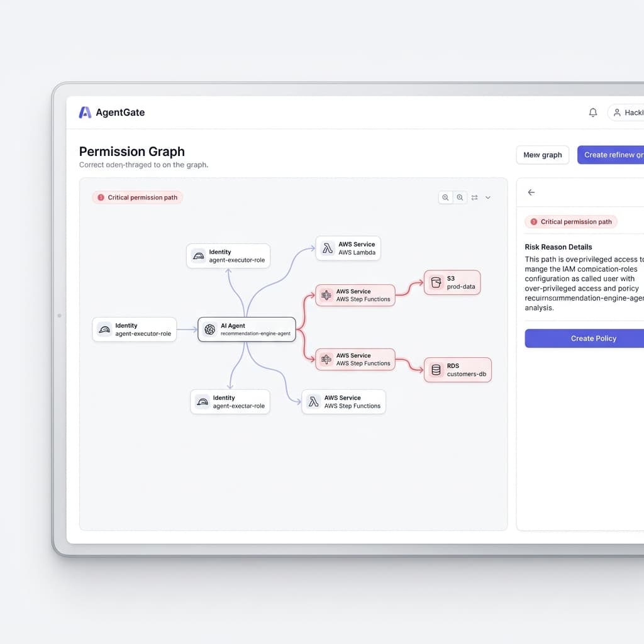
Task: Click the helmet icon on the top Identity node
Action: point(198,256)
